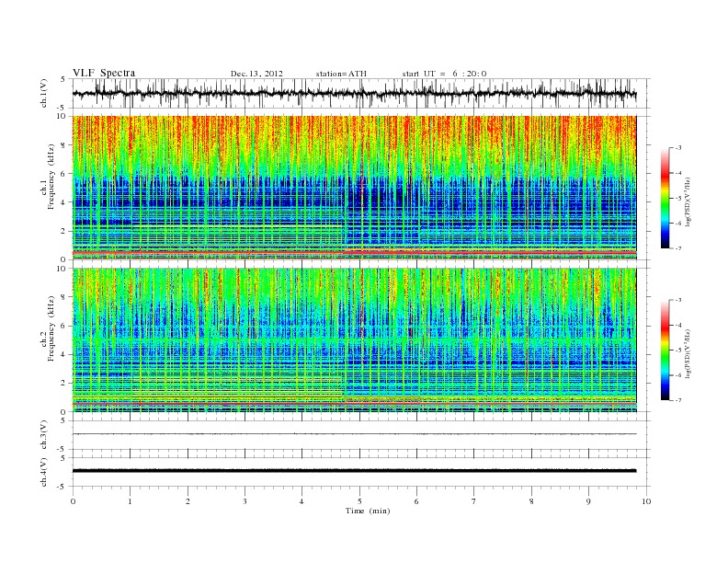
Task: Click the ch.2 spectrogram panel
Action: (354, 339)
